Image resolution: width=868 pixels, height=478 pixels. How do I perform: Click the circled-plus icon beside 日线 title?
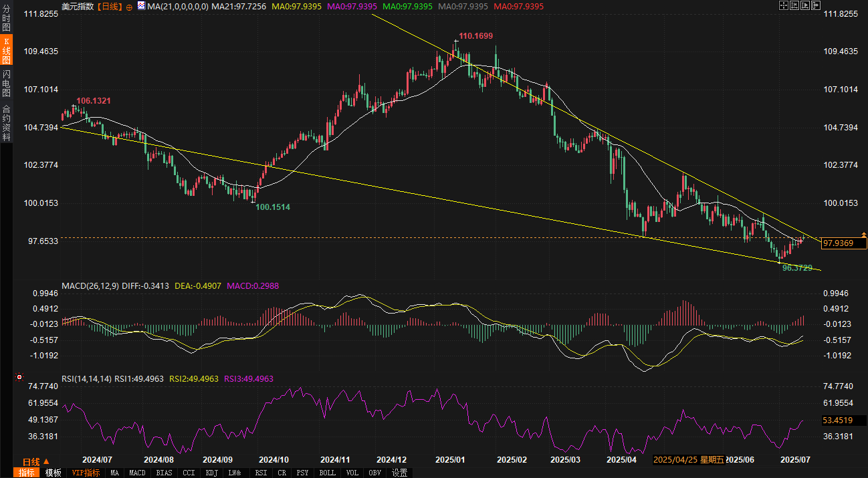tap(129, 7)
